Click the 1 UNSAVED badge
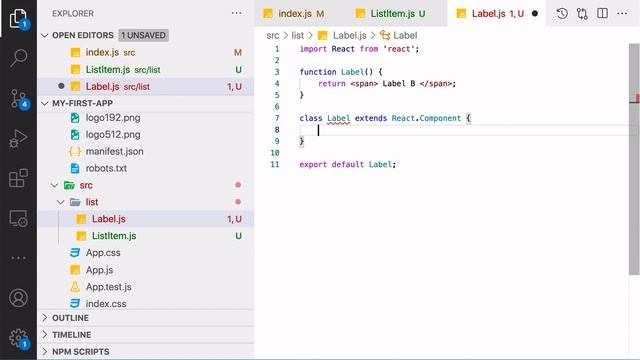Viewport: 640px width, 360px height. pyautogui.click(x=144, y=35)
